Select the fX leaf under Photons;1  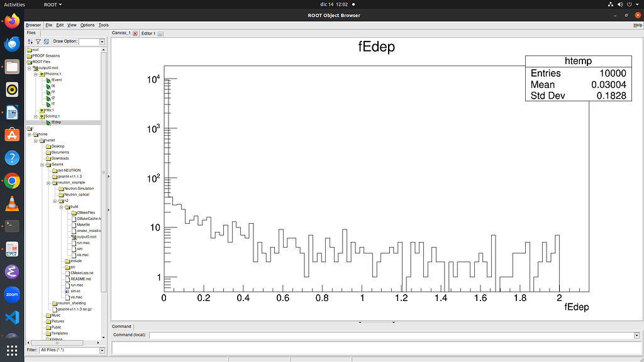(x=48, y=86)
